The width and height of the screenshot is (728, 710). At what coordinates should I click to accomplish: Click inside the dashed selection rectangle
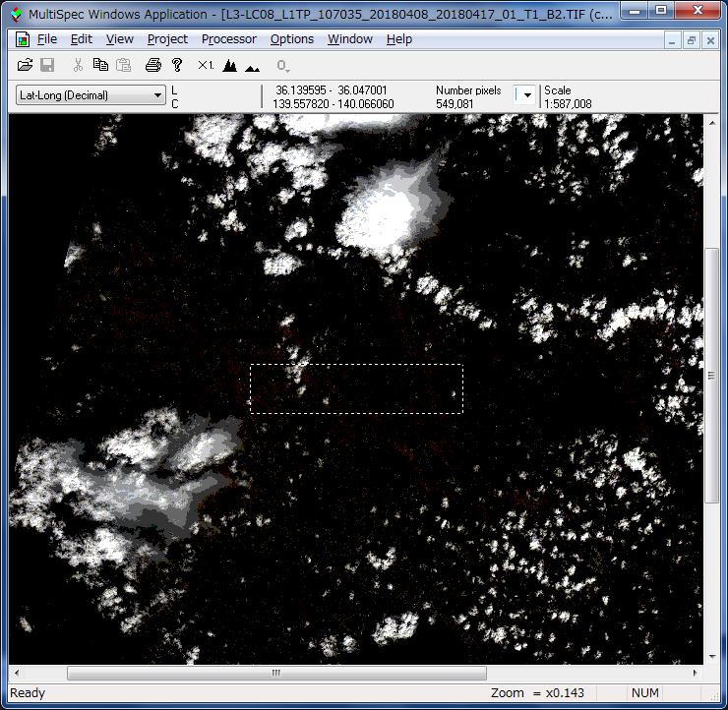click(x=356, y=388)
